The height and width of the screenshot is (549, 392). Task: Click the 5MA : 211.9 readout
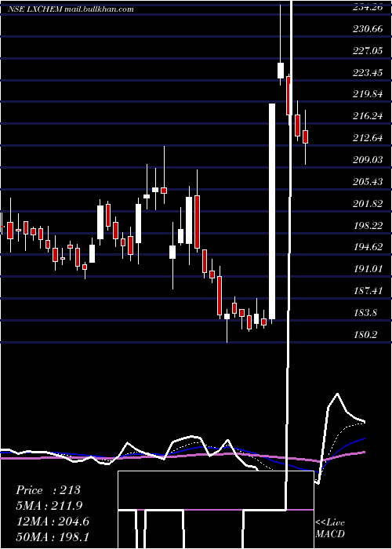tap(49, 506)
